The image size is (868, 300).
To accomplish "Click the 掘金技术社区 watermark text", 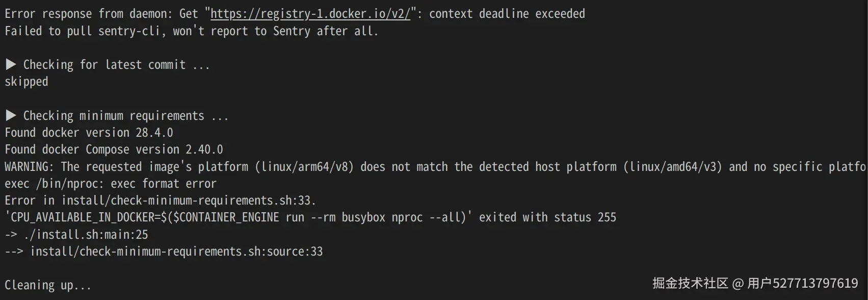I will point(690,283).
